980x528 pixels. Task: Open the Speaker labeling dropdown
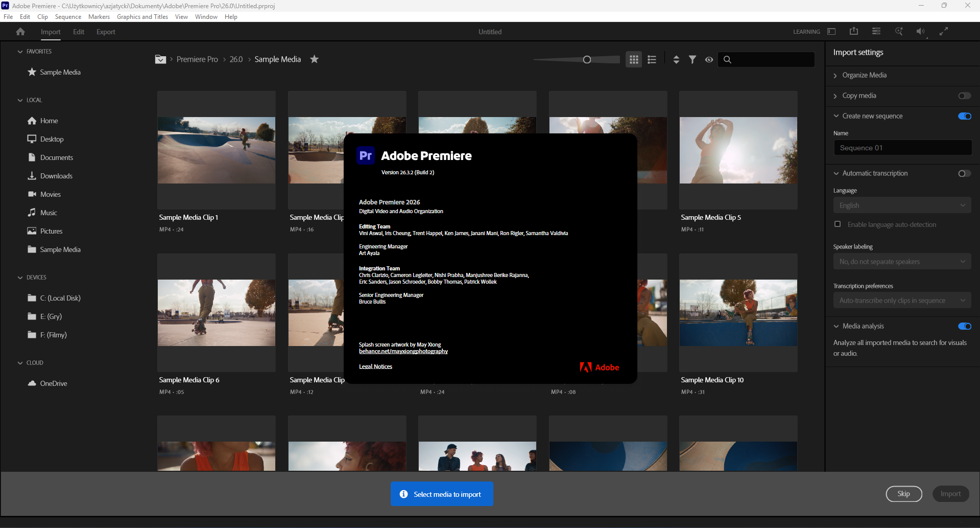pos(902,262)
